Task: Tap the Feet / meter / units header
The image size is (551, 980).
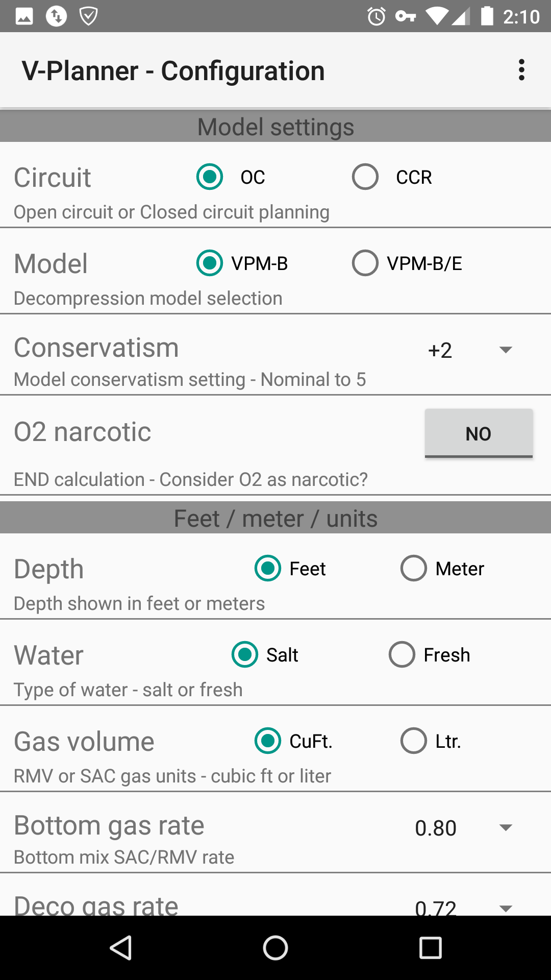Action: point(275,518)
